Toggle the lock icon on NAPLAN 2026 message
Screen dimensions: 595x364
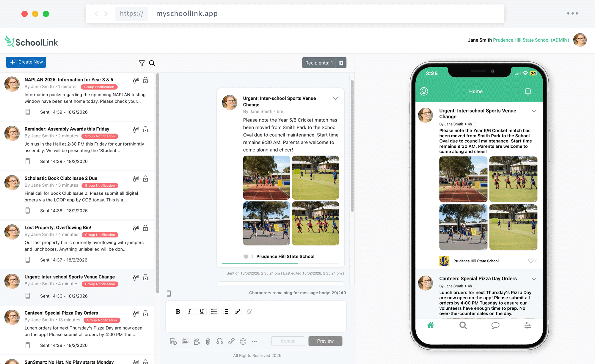click(x=145, y=80)
